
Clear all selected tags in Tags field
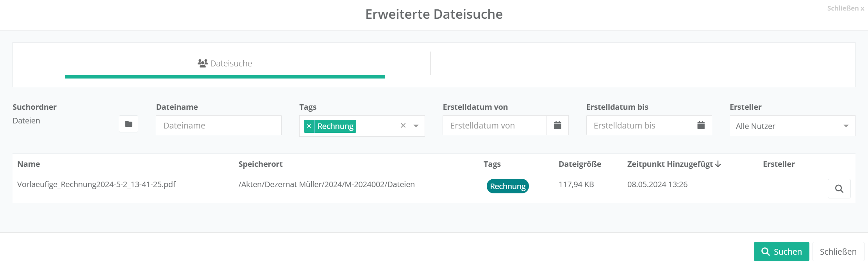coord(403,125)
